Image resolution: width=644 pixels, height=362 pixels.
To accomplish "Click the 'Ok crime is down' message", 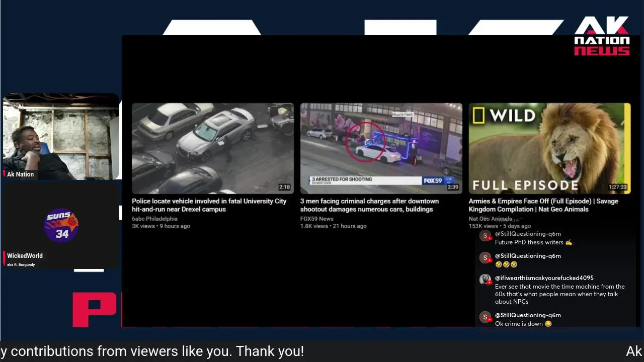I will 523,324.
